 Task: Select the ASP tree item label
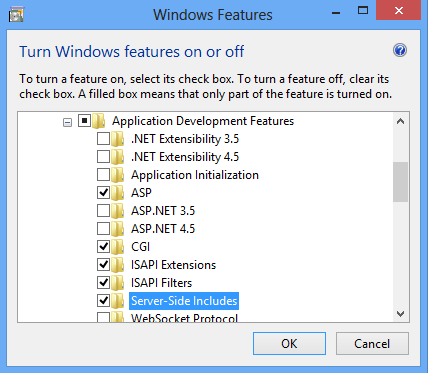[x=141, y=193]
